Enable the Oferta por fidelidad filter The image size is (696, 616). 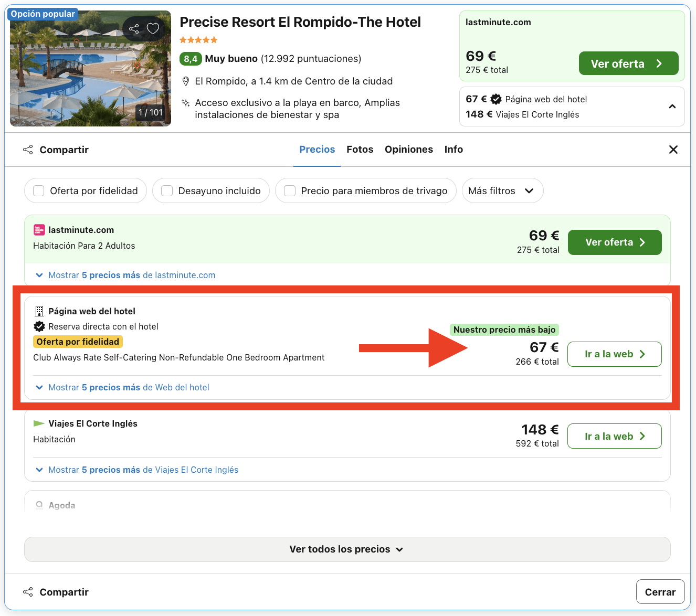[x=38, y=190]
